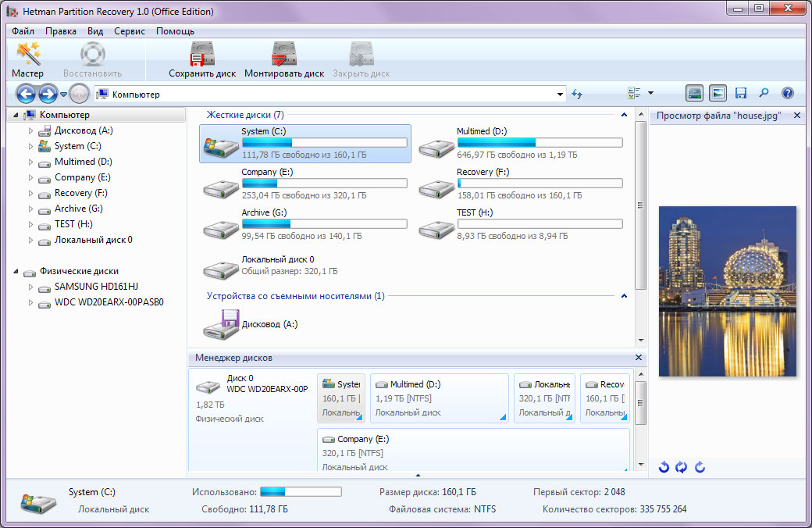
Task: Select Локальный диск 0 in the tree
Action: pos(93,240)
